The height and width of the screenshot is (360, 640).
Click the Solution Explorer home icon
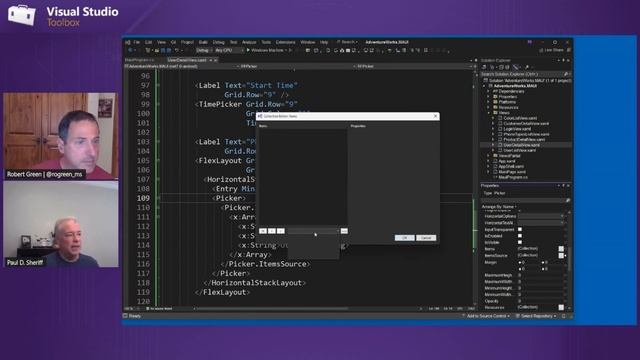point(484,67)
